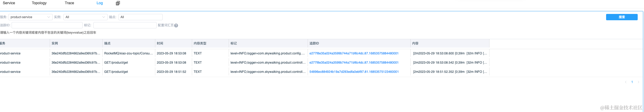Viewport: 644px width, 112px height.
Task: Switch to the Trace tab
Action: (69, 3)
